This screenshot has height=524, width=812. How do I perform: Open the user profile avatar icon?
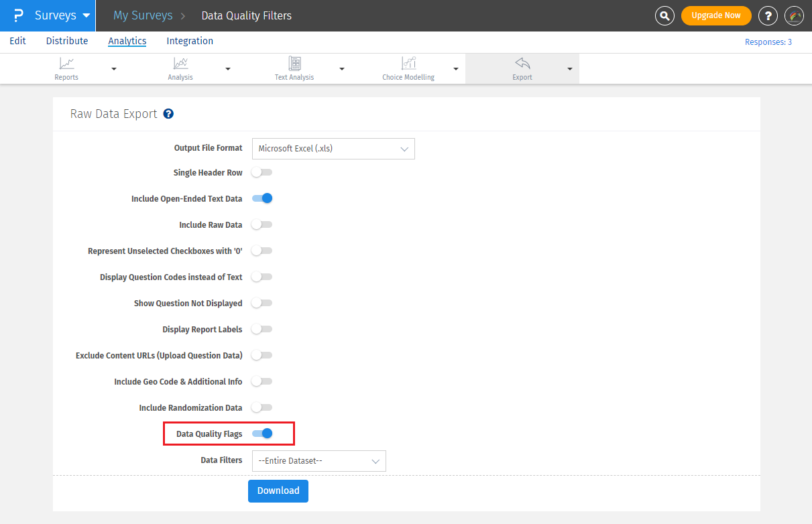[794, 15]
